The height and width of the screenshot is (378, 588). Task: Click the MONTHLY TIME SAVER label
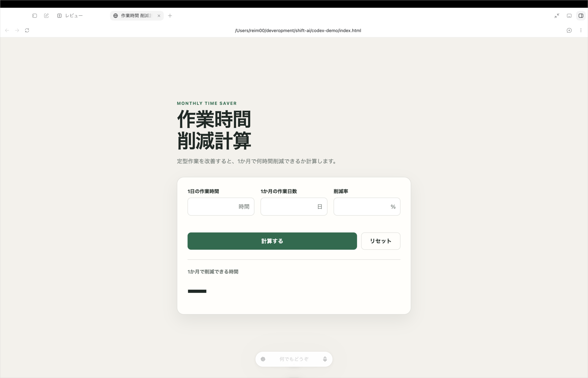207,103
